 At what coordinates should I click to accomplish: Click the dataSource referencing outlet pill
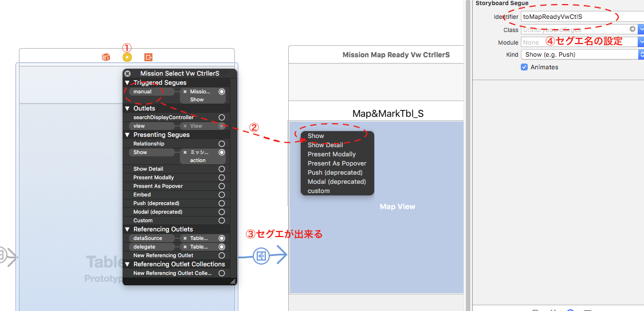[152, 238]
